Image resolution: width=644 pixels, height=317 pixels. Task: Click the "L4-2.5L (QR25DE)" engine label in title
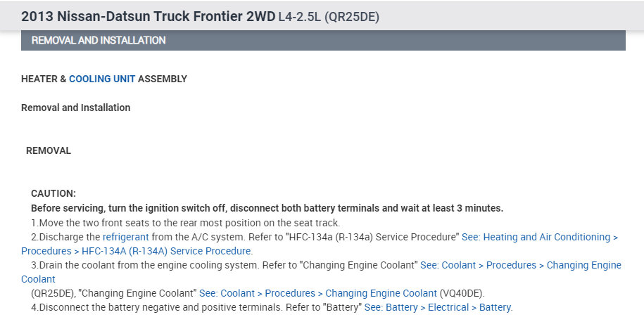pyautogui.click(x=329, y=15)
